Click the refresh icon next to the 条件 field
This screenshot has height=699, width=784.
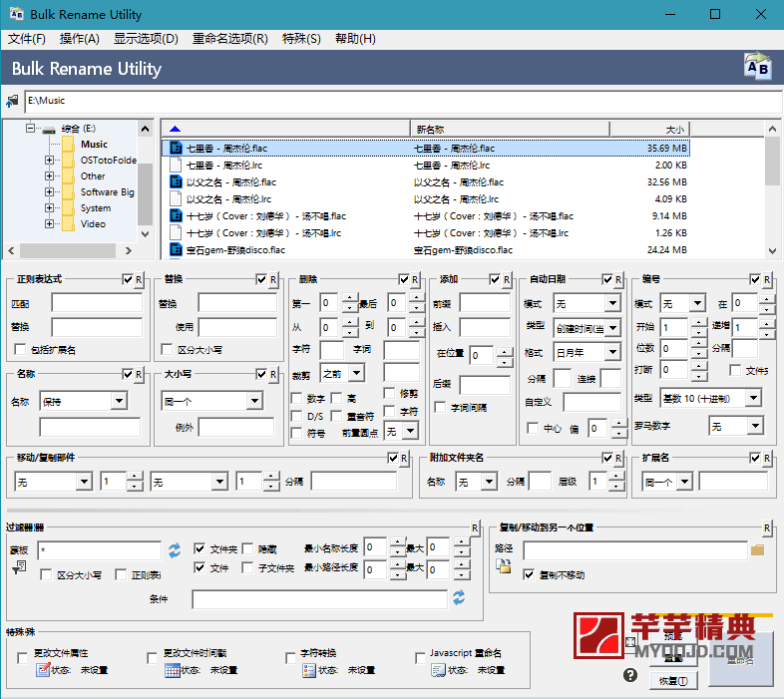coord(459,597)
